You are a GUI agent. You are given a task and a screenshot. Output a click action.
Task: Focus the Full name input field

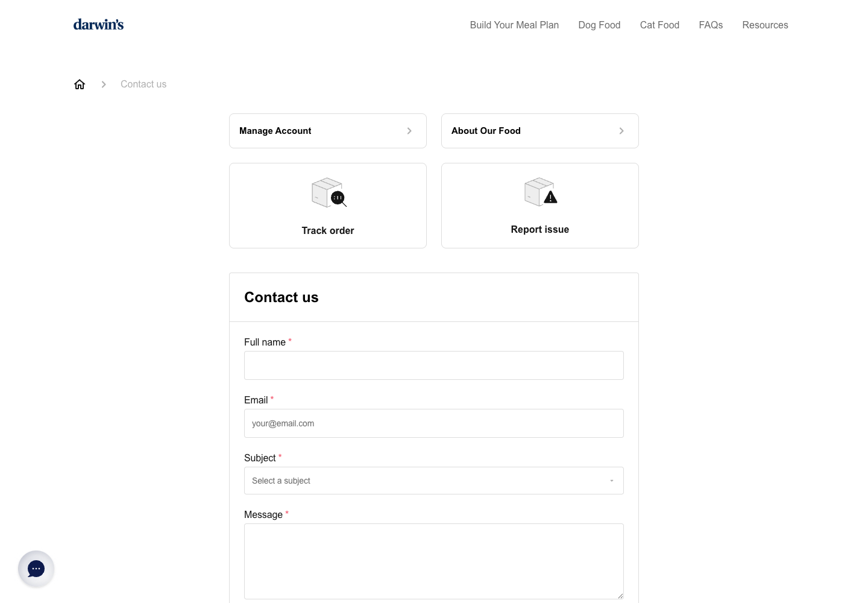[x=434, y=365]
